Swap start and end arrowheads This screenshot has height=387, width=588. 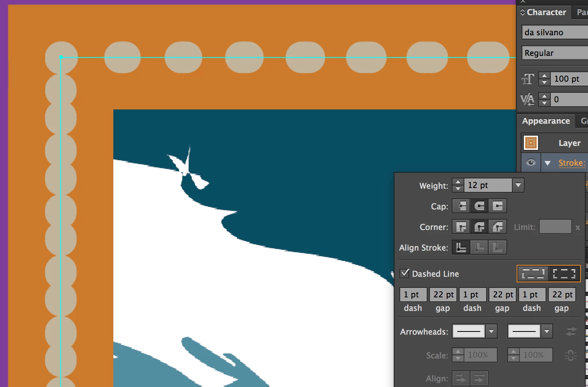tap(571, 331)
